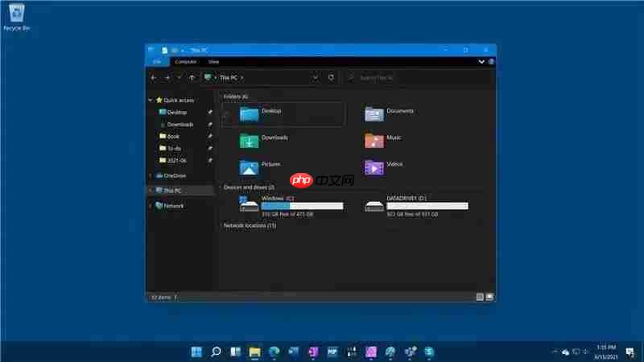Open the Music folder icon
Viewport: 644px width, 362px height.
(x=374, y=141)
